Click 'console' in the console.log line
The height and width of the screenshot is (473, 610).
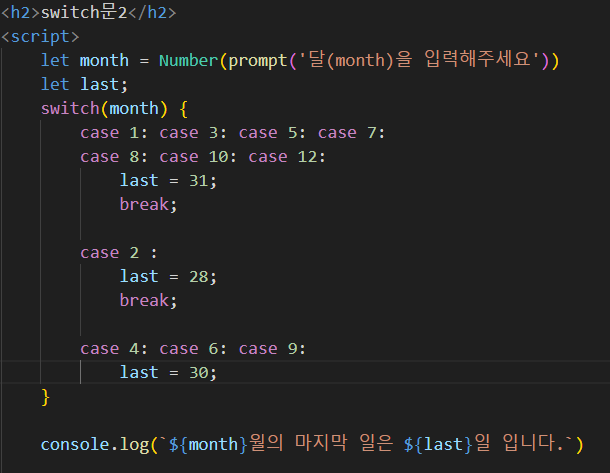tap(75, 445)
